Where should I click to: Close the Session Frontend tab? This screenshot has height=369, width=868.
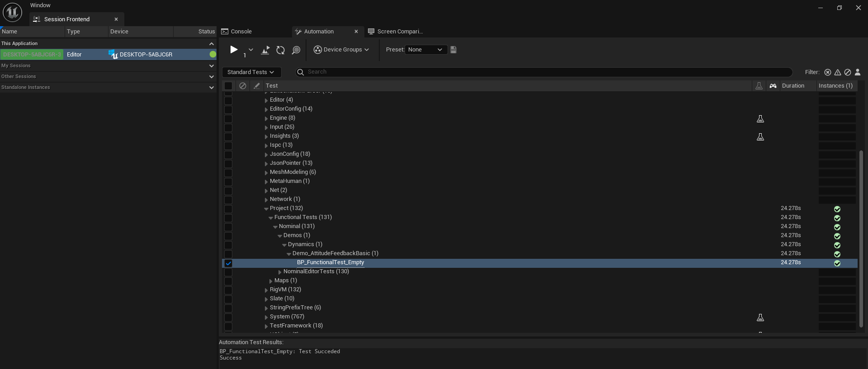coord(116,19)
